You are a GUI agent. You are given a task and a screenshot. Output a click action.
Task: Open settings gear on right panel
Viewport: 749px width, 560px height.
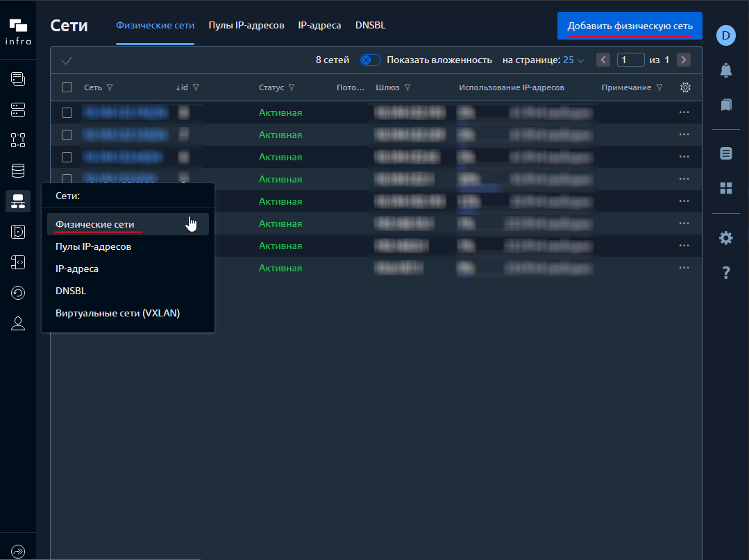[725, 238]
